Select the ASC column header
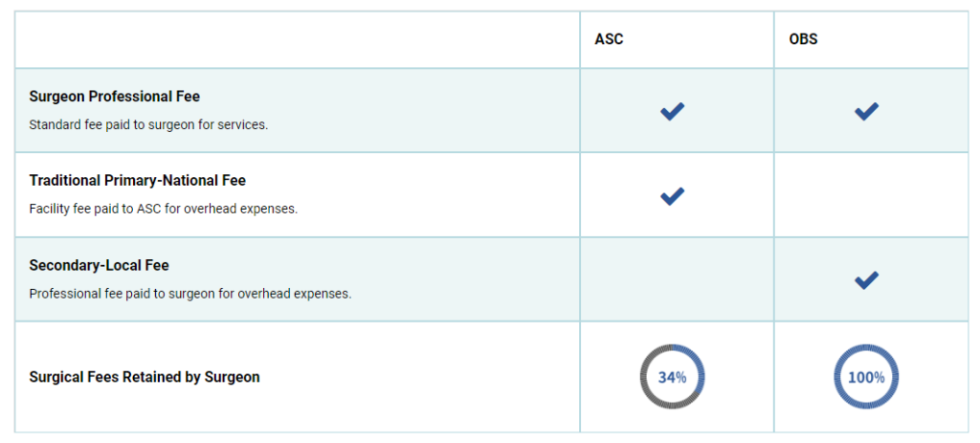Viewport: 980px width, 443px height. [x=609, y=40]
